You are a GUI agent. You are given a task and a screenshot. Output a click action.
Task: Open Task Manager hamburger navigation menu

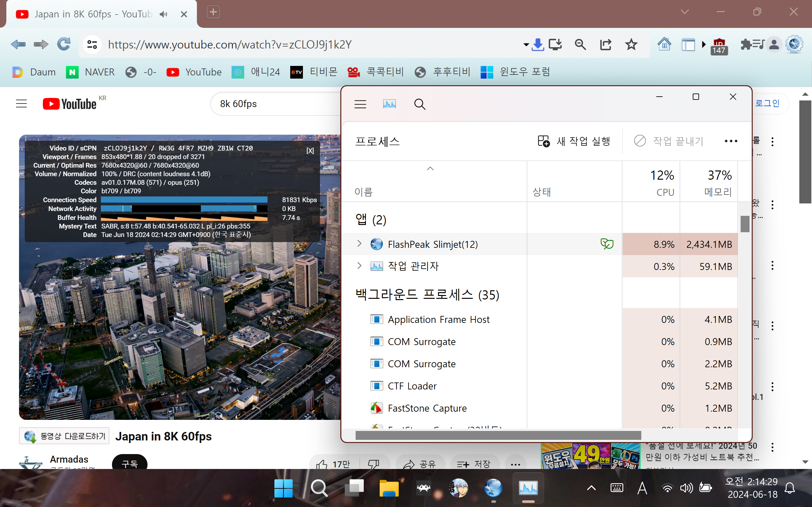(360, 104)
